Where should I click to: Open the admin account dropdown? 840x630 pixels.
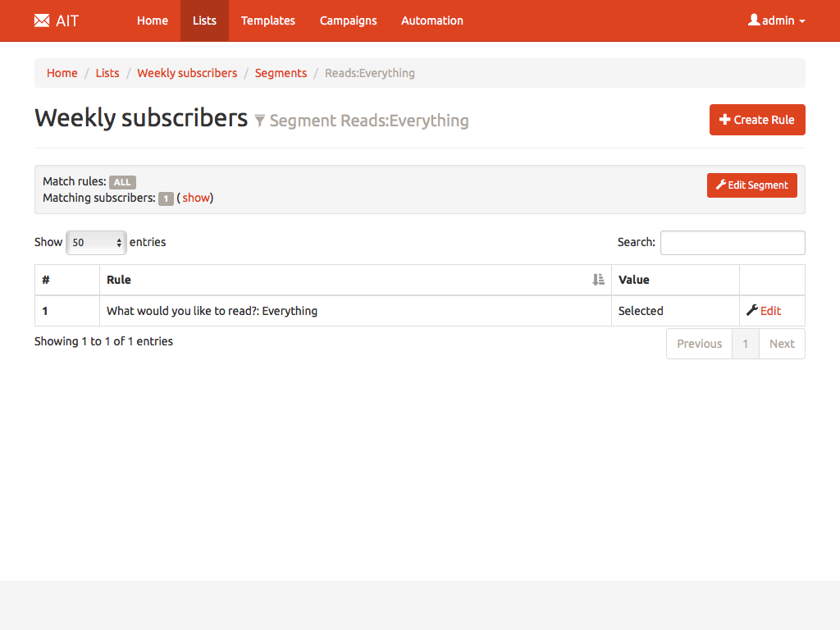tap(777, 21)
